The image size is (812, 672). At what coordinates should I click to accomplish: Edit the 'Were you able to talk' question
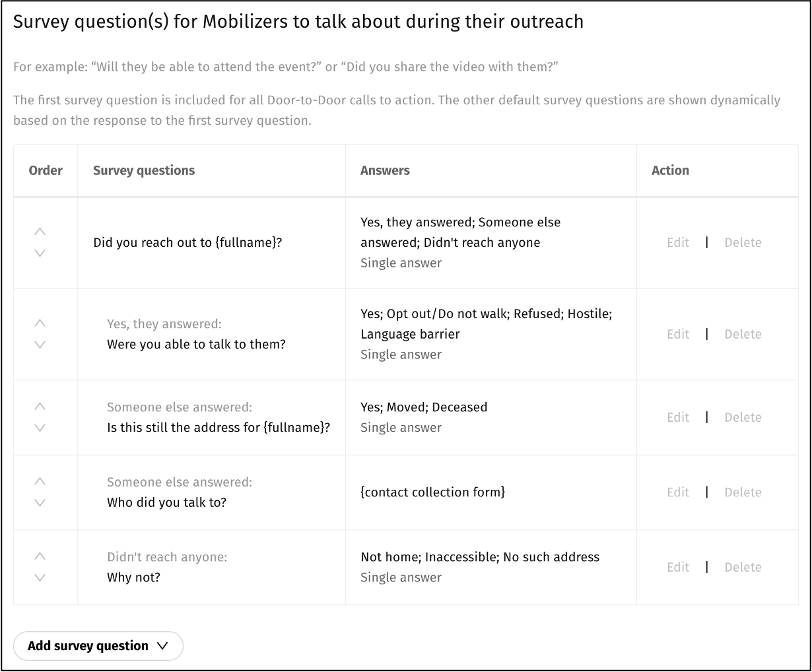click(x=677, y=334)
